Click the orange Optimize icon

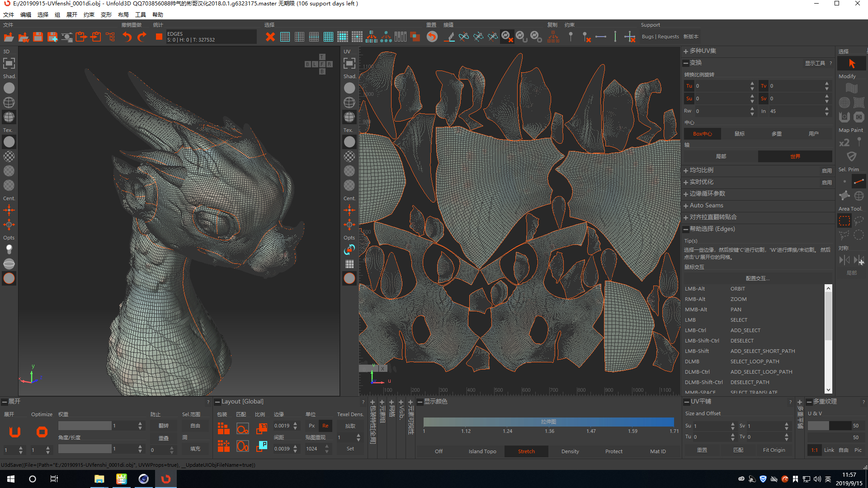pyautogui.click(x=42, y=432)
